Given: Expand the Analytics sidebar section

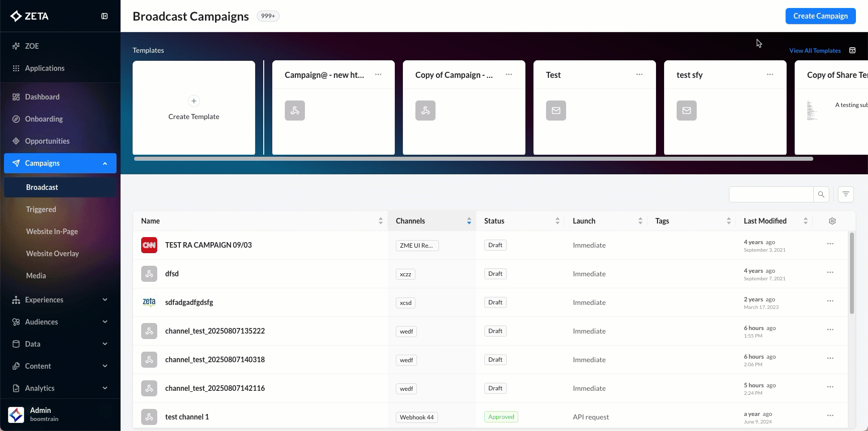Looking at the screenshot, I should coord(105,388).
